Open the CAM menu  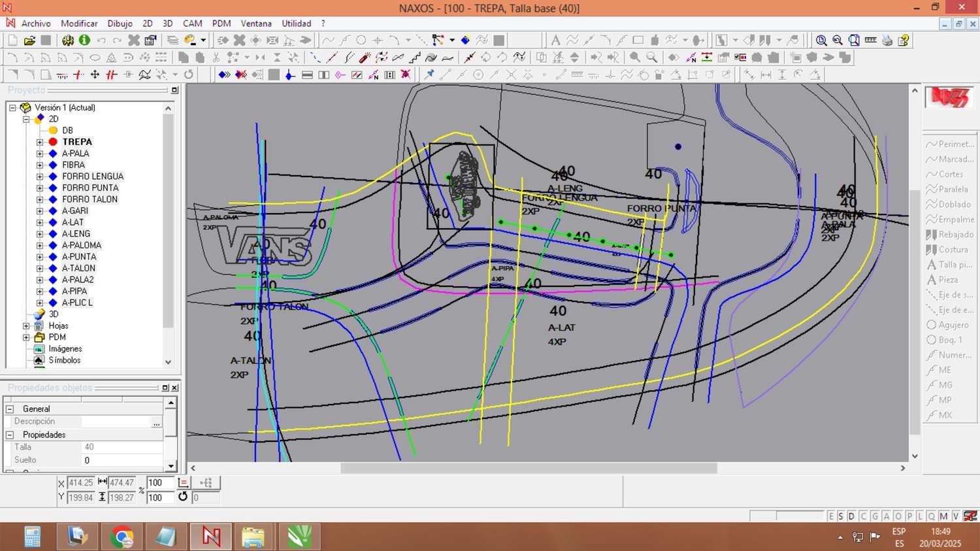192,24
